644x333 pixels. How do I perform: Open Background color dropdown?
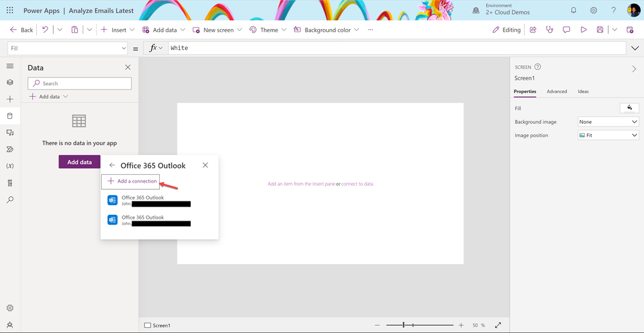pyautogui.click(x=327, y=30)
